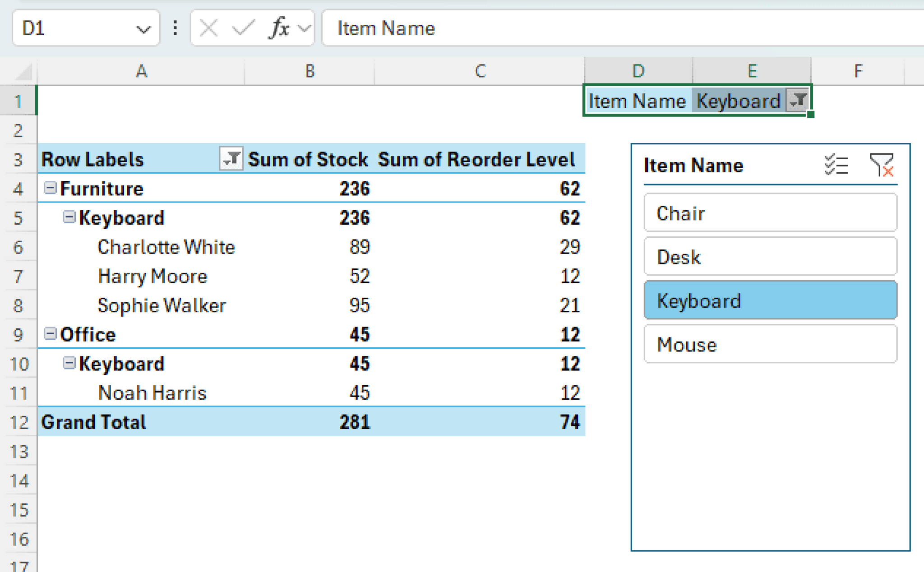
Task: Collapse Keyboard under Office
Action: [69, 363]
